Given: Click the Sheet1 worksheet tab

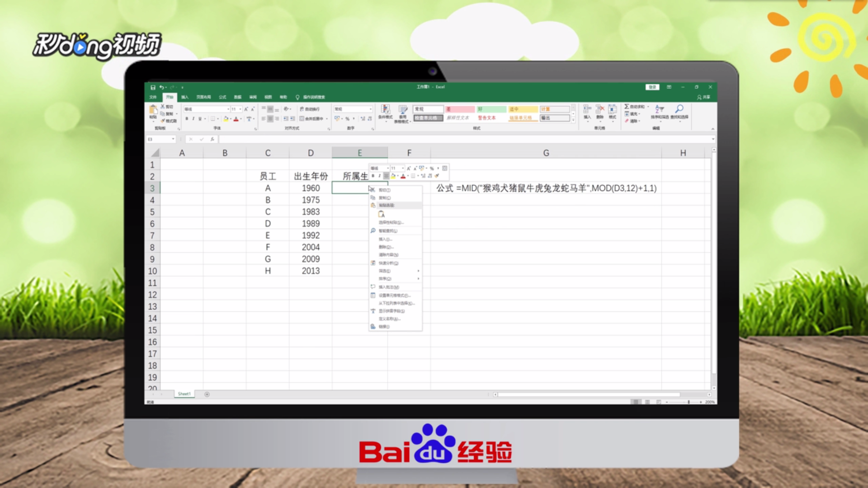Looking at the screenshot, I should tap(184, 394).
